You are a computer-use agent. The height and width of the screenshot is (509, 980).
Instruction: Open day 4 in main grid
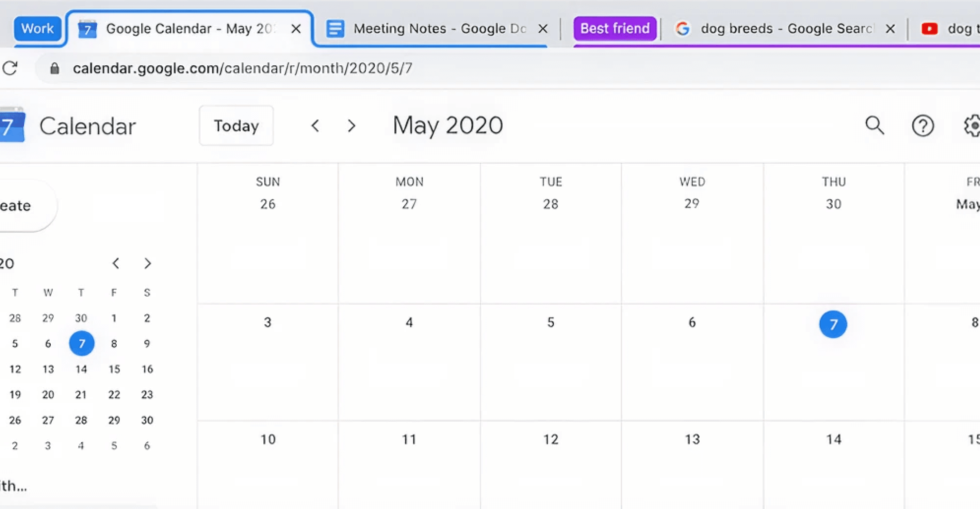[x=409, y=322]
